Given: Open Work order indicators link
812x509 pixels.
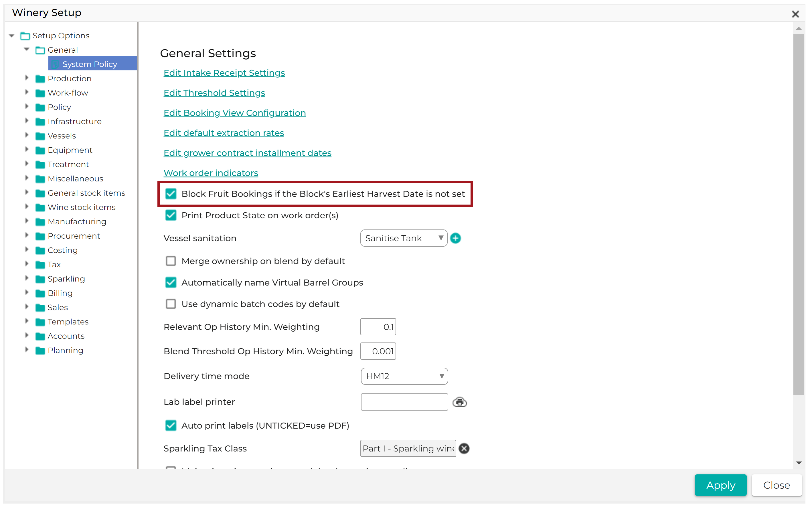Looking at the screenshot, I should point(211,173).
